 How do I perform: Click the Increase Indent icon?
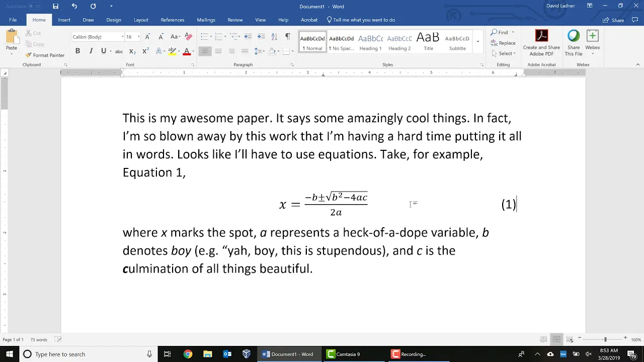261,37
